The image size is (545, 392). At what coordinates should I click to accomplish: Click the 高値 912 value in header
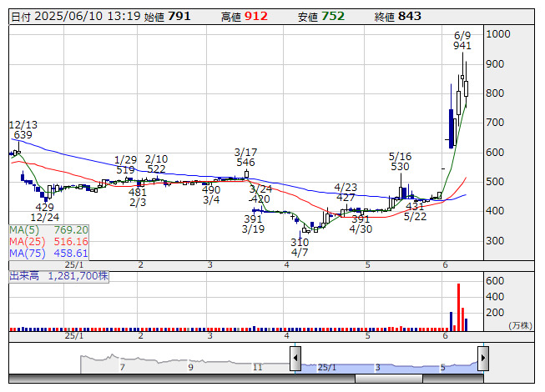(245, 17)
